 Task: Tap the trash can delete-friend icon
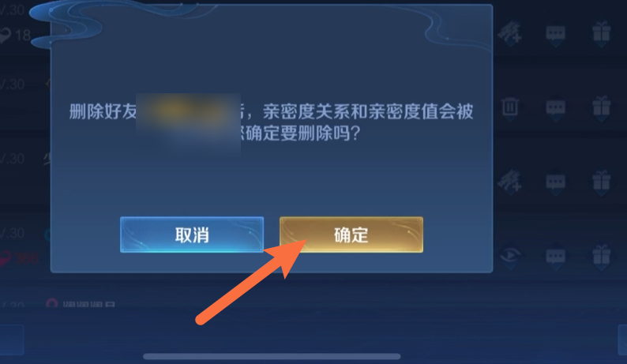(510, 107)
